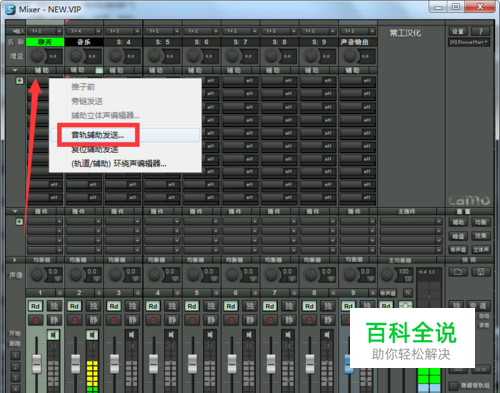Arm record button on channel 2
This screenshot has height=393, width=500.
click(x=74, y=320)
